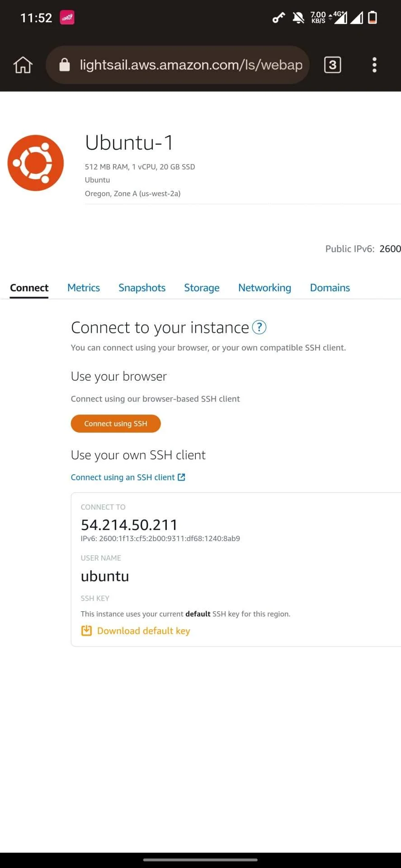Select the ubuntu user name text
401x868 pixels.
[x=105, y=576]
